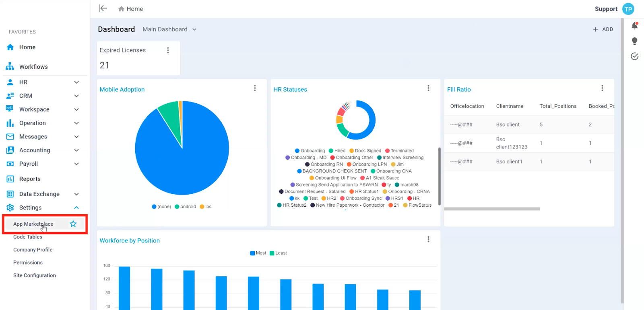644x310 pixels.
Task: Toggle the (none) legend entry
Action: (161, 207)
